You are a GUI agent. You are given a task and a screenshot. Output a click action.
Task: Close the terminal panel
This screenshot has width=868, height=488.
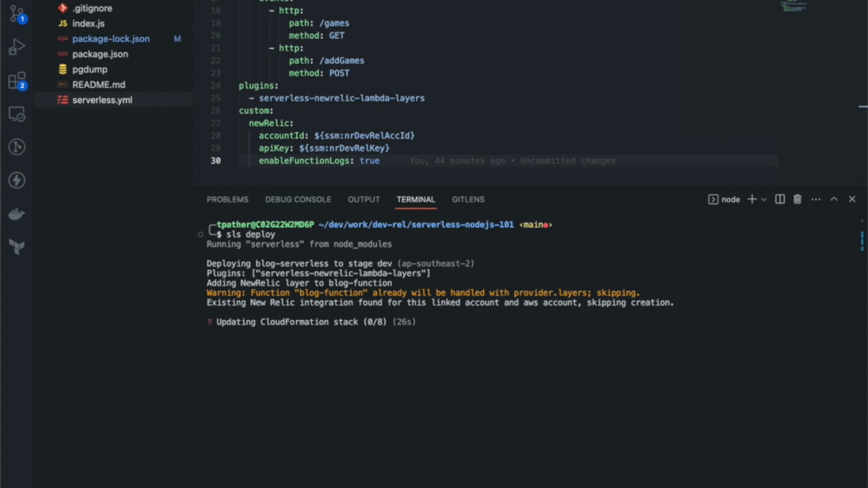coord(852,199)
